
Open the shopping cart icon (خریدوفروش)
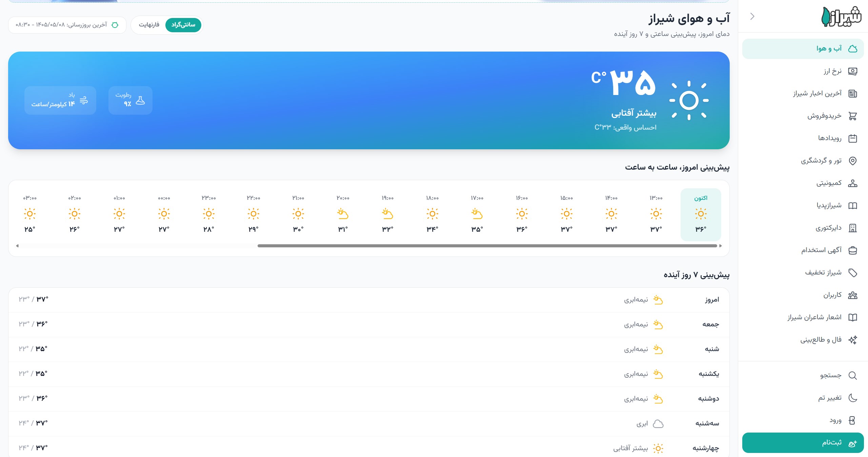(x=852, y=116)
